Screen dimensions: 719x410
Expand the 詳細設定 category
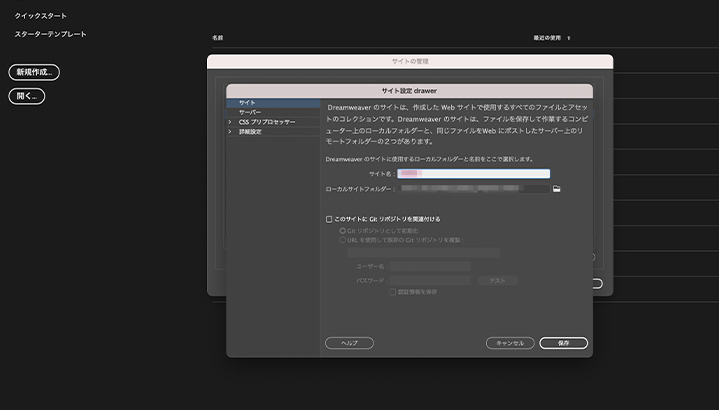pyautogui.click(x=230, y=131)
